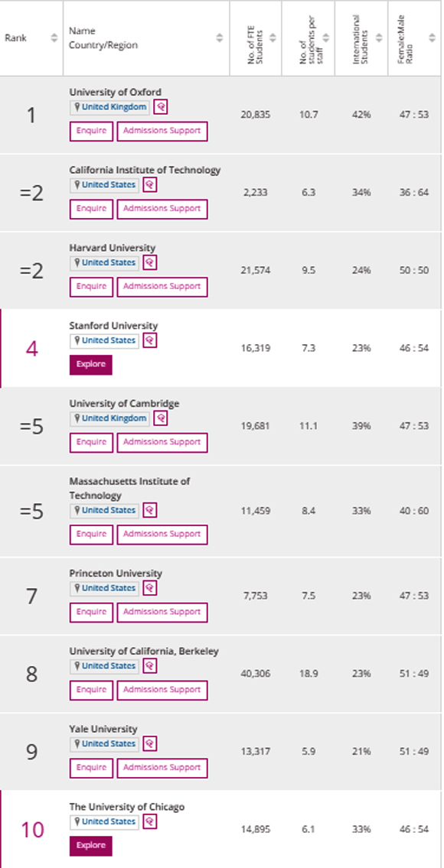The image size is (444, 868).
Task: Sort by Female:Male Ratio column
Action: (x=432, y=37)
